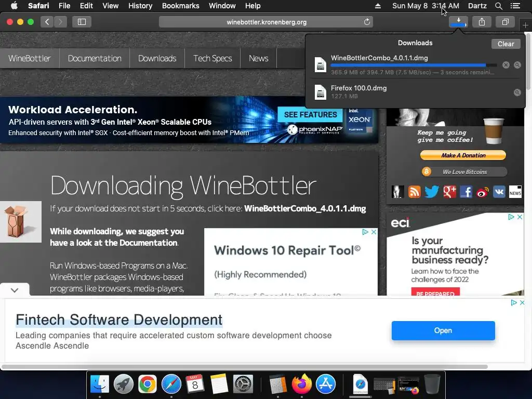Image resolution: width=532 pixels, height=399 pixels.
Task: Click the WineBottlerCombo dmg file icon
Action: click(x=320, y=64)
